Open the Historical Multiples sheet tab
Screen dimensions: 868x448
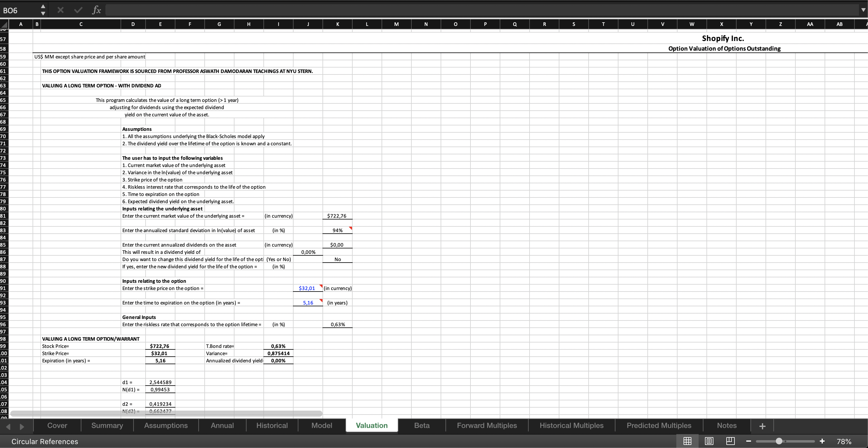tap(571, 425)
